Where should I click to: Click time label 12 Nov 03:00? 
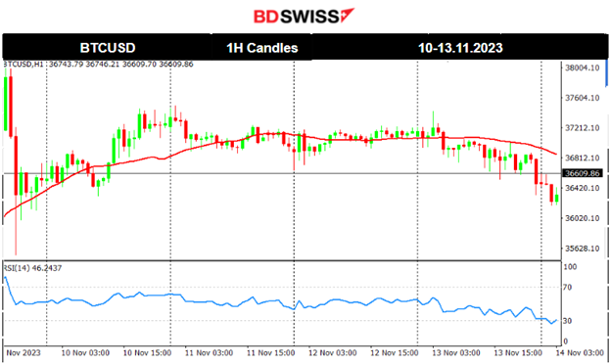(x=332, y=352)
